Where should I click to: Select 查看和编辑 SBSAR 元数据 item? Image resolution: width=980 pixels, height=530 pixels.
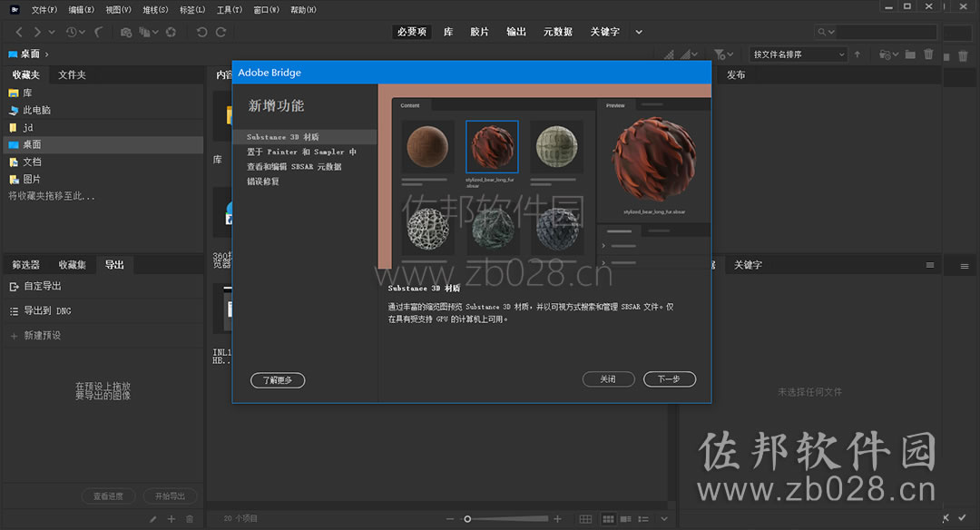294,167
